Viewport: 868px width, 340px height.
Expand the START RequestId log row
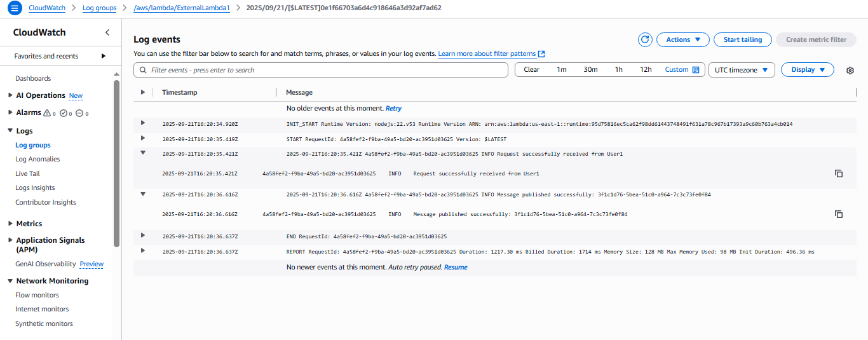pos(142,138)
